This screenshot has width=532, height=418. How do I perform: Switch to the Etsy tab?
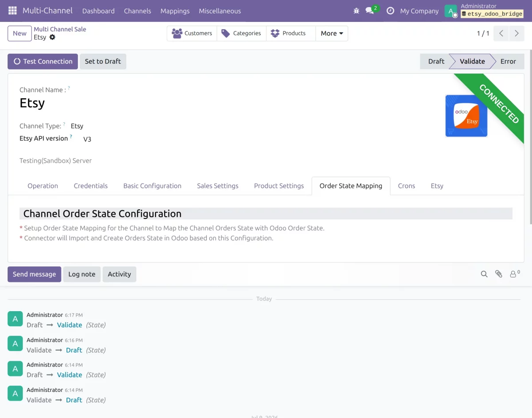tap(437, 186)
